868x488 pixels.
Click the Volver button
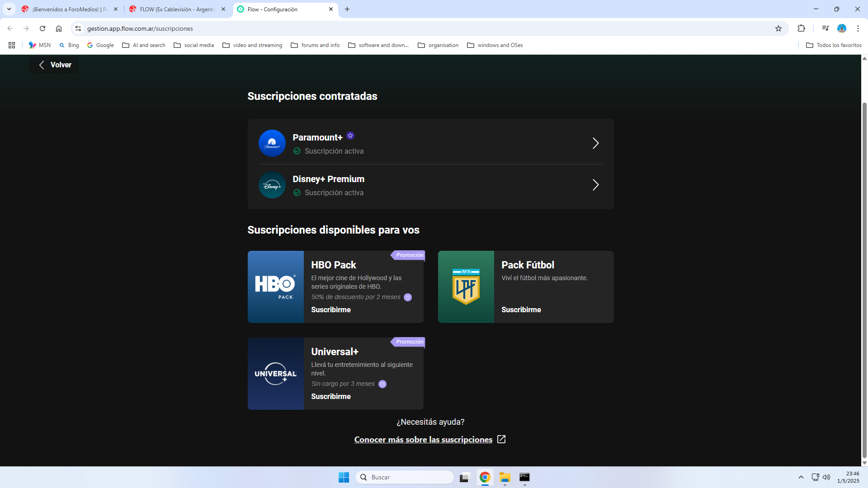[x=54, y=65]
